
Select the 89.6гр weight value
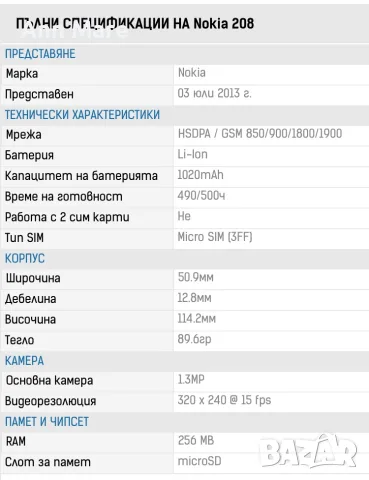coord(194,339)
